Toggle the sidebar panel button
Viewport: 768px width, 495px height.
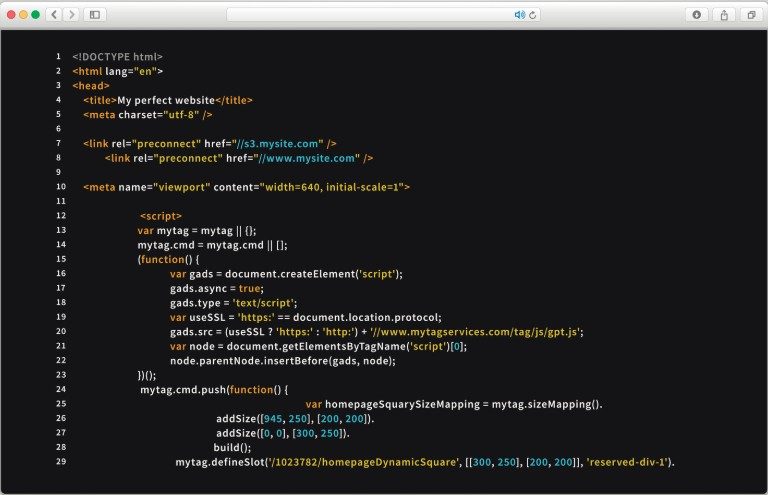(95, 15)
